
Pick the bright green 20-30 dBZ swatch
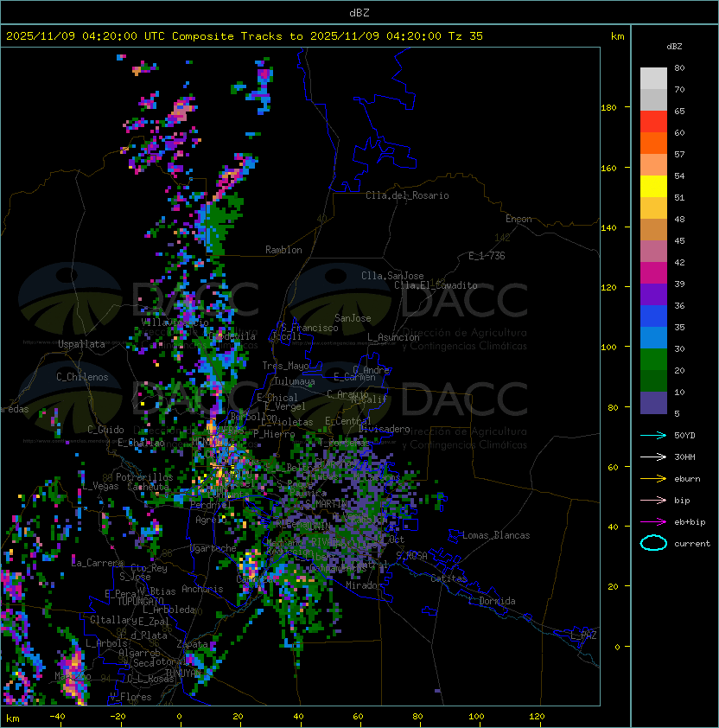click(x=653, y=360)
